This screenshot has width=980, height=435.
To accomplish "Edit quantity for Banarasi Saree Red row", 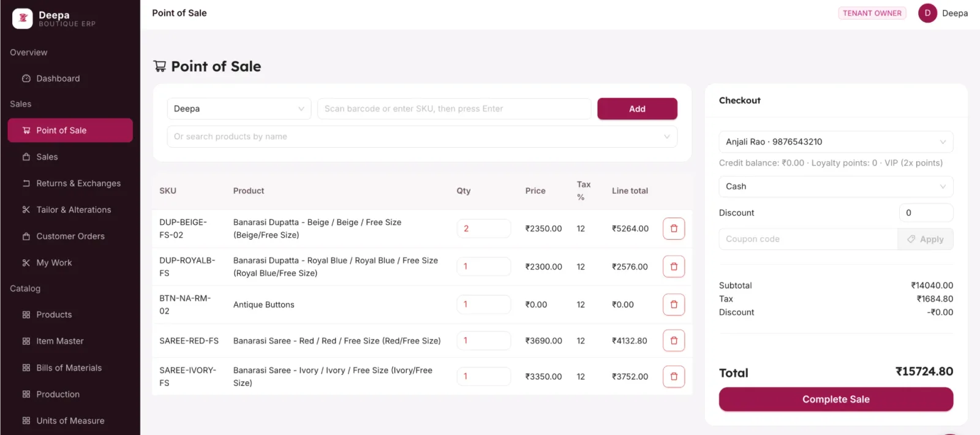I will tap(484, 341).
